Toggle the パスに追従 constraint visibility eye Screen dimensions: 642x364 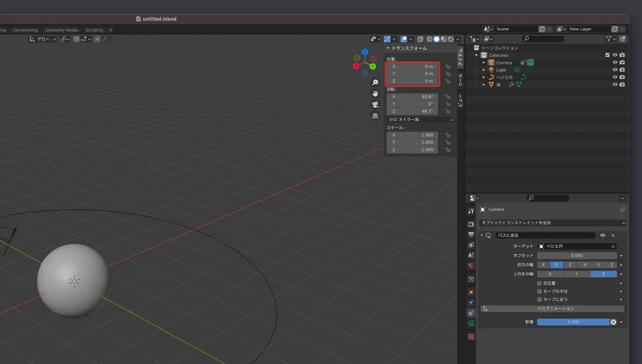tap(603, 235)
